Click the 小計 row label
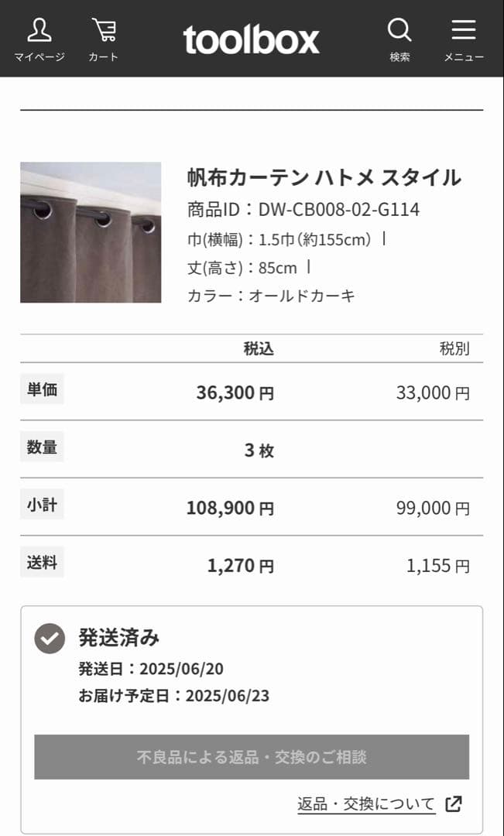 pos(42,505)
